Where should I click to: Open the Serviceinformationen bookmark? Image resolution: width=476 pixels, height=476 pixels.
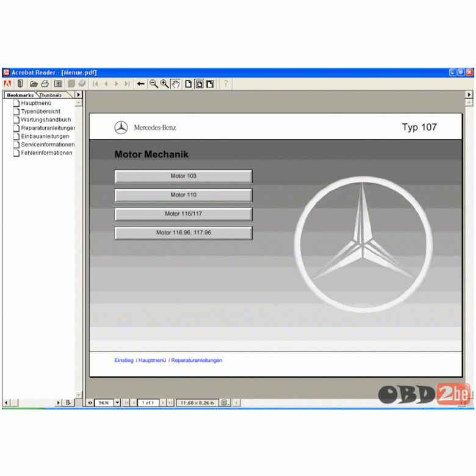coord(48,145)
